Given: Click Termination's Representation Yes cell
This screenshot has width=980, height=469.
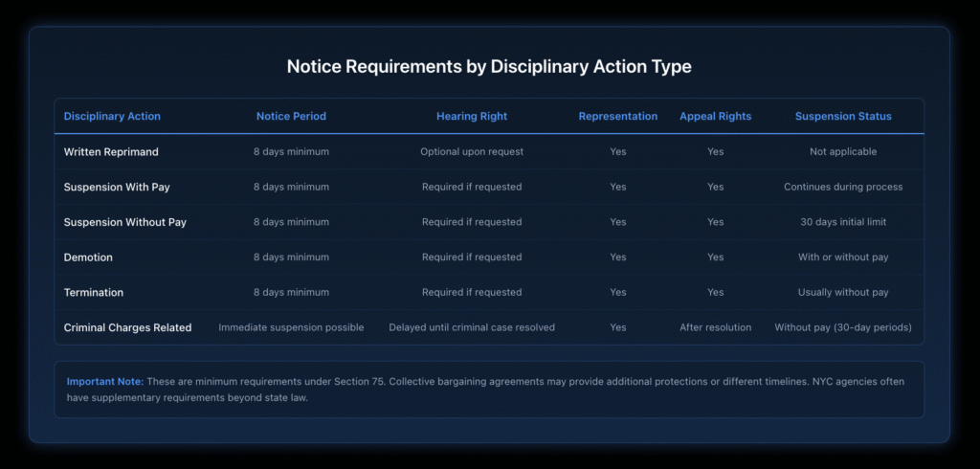Looking at the screenshot, I should point(618,292).
